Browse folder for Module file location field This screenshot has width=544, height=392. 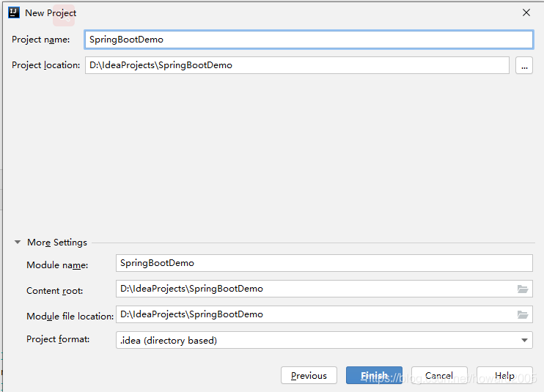point(523,315)
